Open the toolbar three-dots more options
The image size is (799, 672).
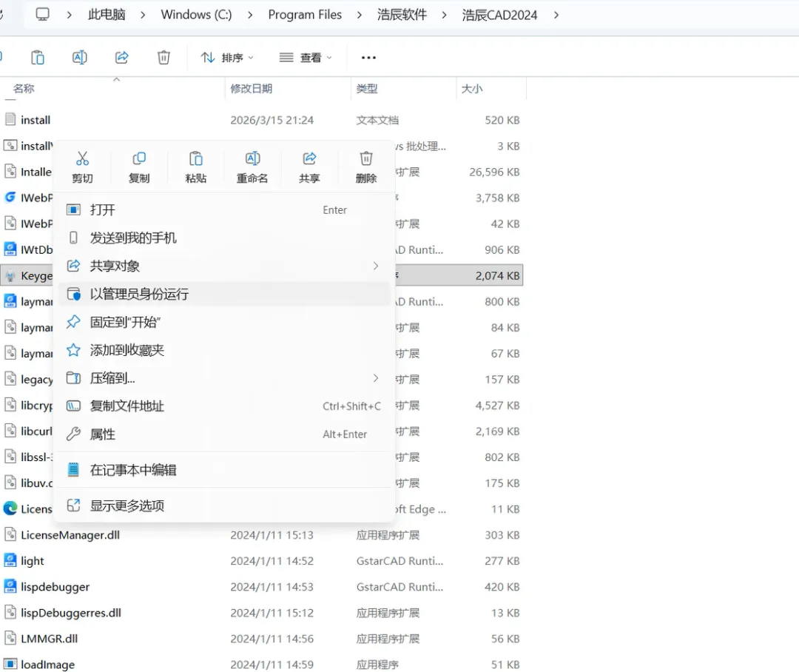[x=368, y=58]
